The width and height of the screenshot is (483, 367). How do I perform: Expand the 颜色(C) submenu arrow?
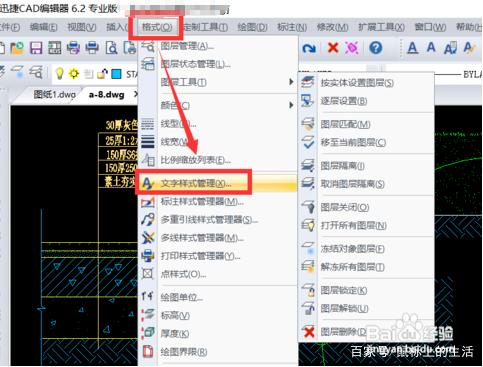tap(291, 105)
